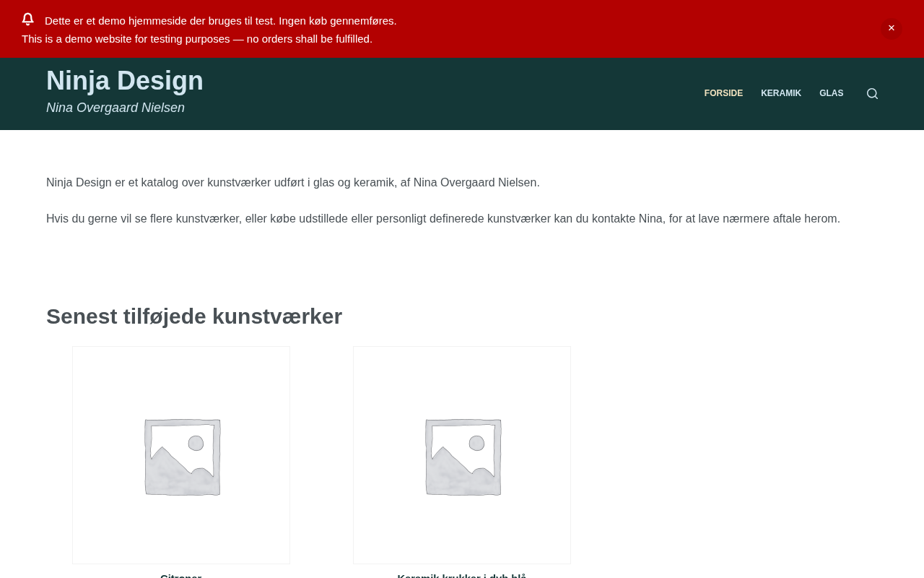The width and height of the screenshot is (924, 578).
Task: Go to the Forside menu item
Action: 723,93
